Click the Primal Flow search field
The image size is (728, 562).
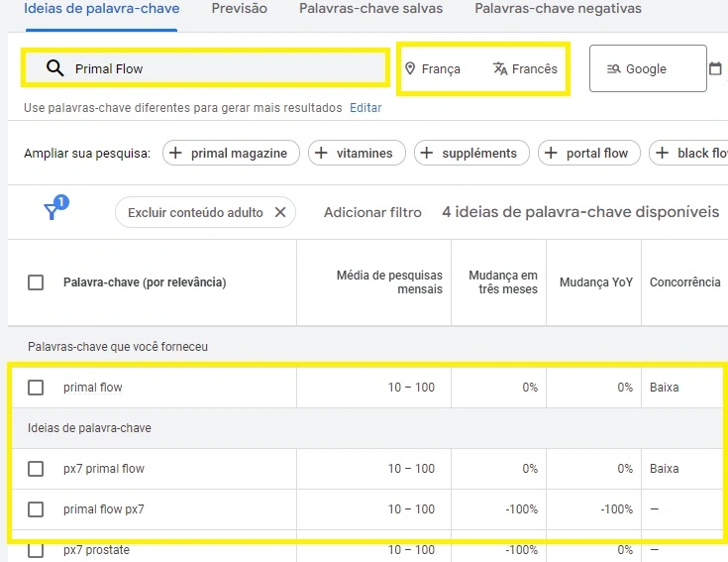205,68
